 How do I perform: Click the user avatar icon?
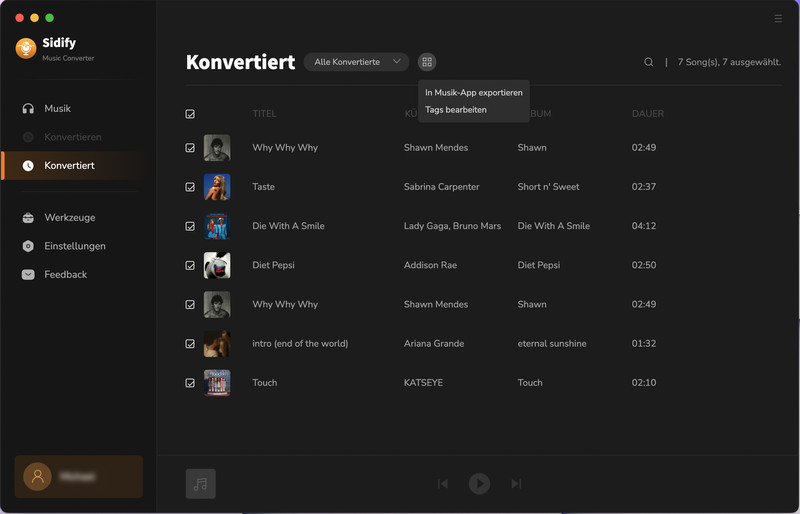(37, 477)
